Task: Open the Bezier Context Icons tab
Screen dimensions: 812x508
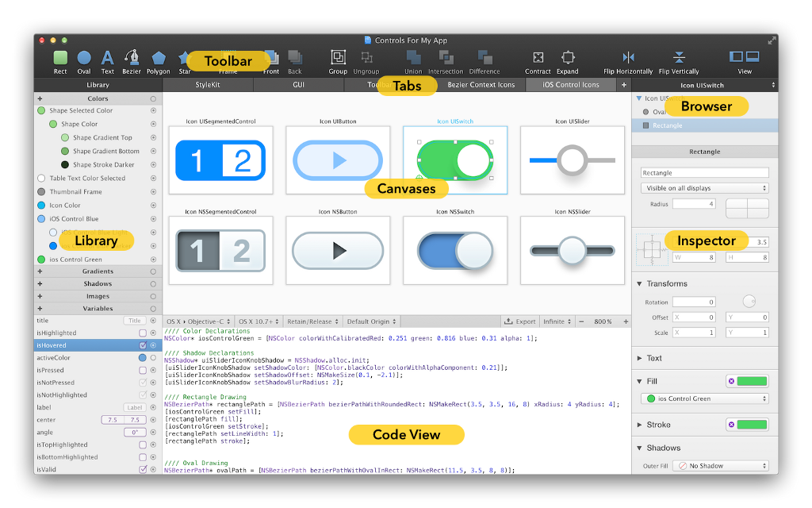Action: (x=481, y=85)
